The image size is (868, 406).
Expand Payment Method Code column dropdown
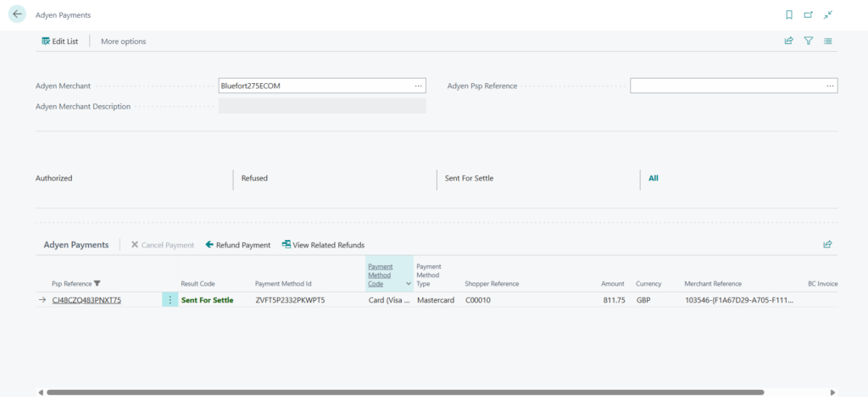[x=408, y=283]
